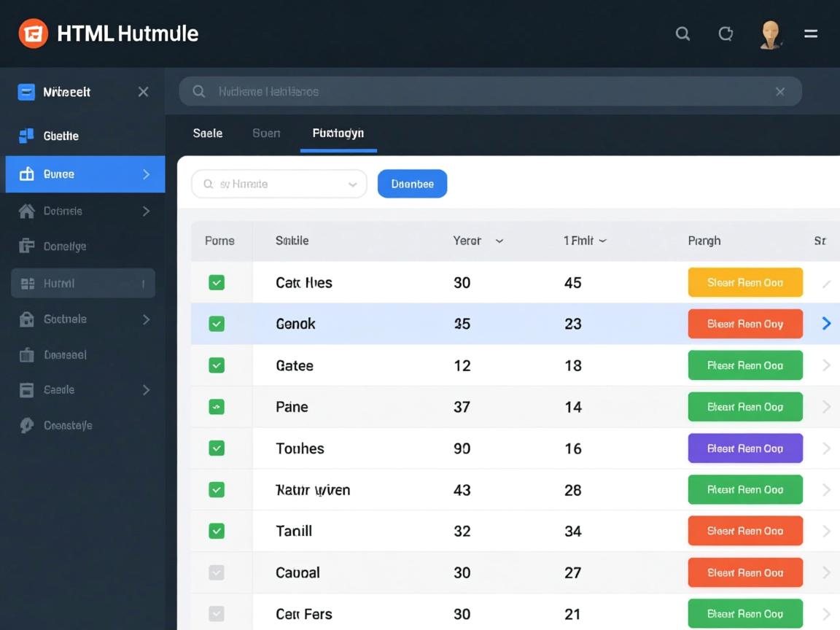Open the user avatar profile
Image resolution: width=840 pixels, height=630 pixels.
pos(770,34)
